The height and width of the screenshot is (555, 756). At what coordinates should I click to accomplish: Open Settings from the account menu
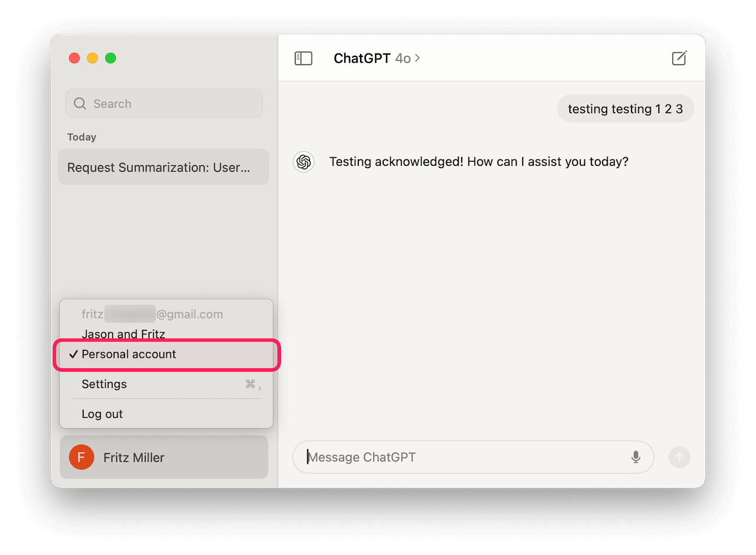(x=104, y=384)
